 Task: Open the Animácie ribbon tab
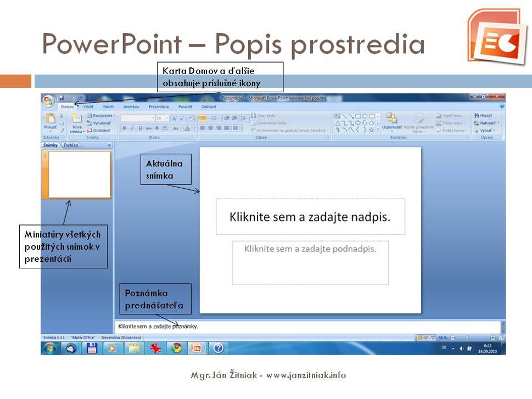point(131,106)
